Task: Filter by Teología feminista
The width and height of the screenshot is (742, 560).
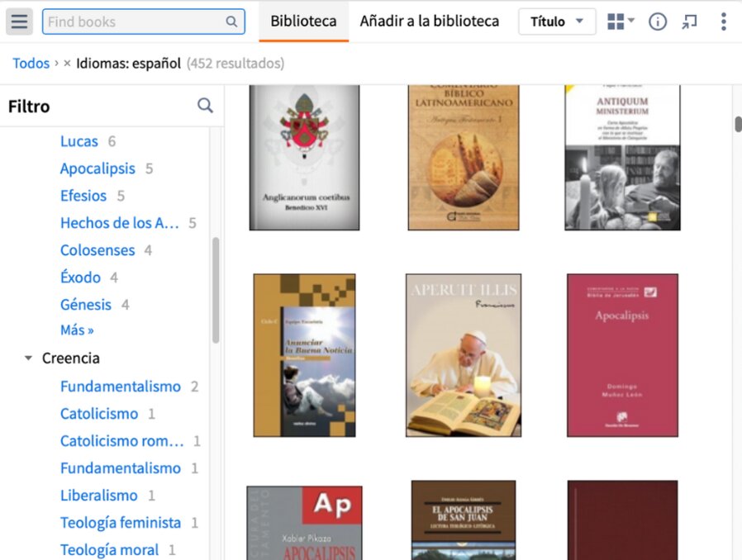Action: click(x=120, y=523)
